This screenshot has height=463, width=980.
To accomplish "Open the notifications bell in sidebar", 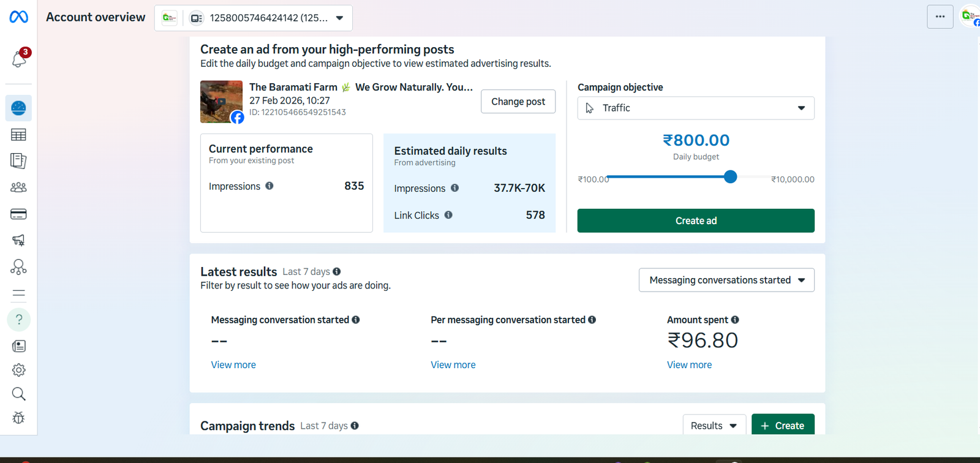I will coord(18,59).
